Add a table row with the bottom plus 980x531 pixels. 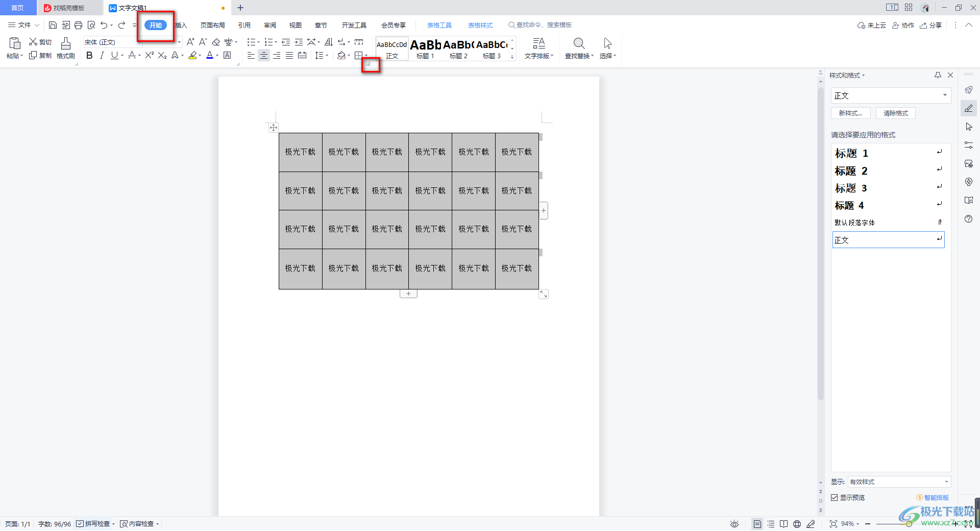(408, 294)
